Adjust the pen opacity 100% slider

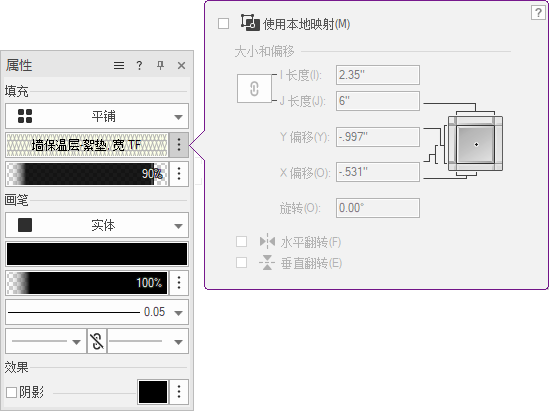[87, 283]
